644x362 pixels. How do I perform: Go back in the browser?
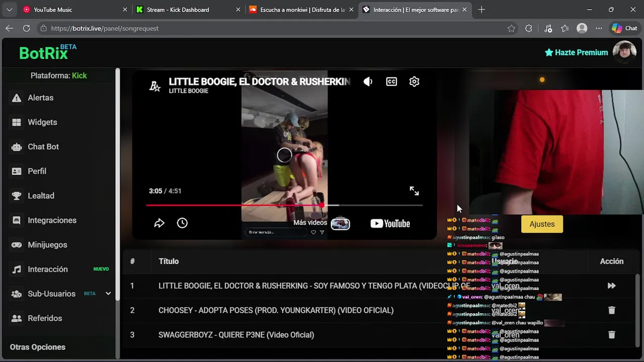click(9, 28)
